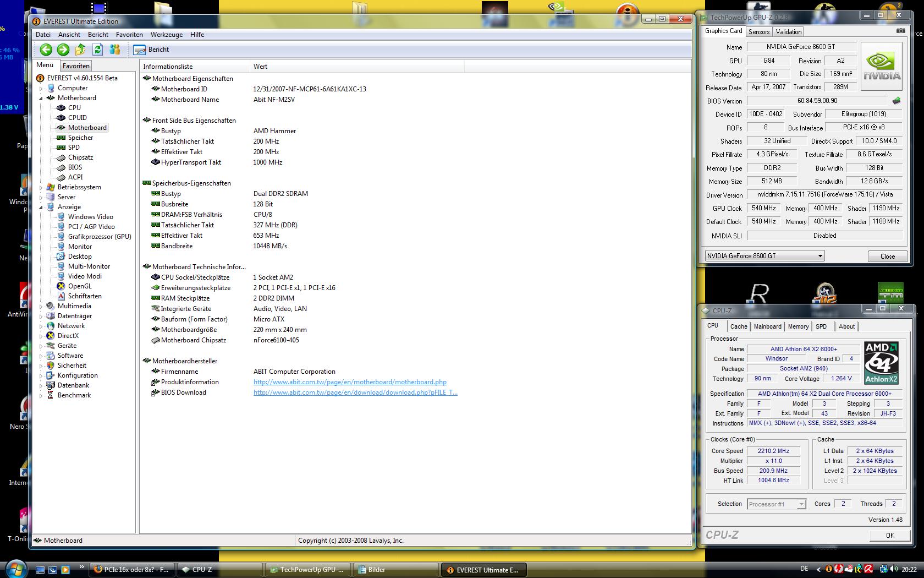Expand the Computer tree node
Viewport: 924px width, 578px height.
click(x=41, y=89)
